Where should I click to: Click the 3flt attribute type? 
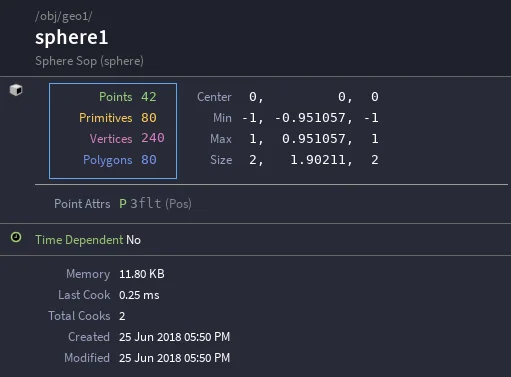[146, 203]
